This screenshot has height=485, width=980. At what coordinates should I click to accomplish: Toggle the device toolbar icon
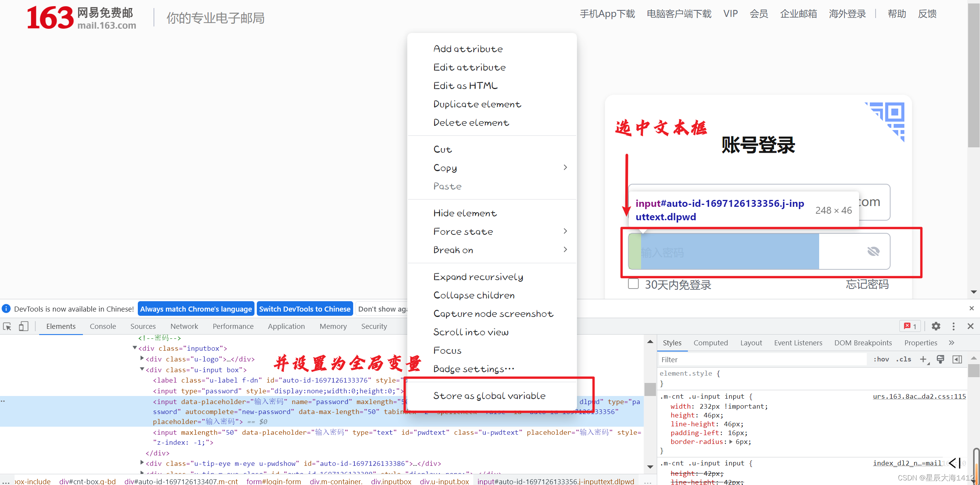23,326
